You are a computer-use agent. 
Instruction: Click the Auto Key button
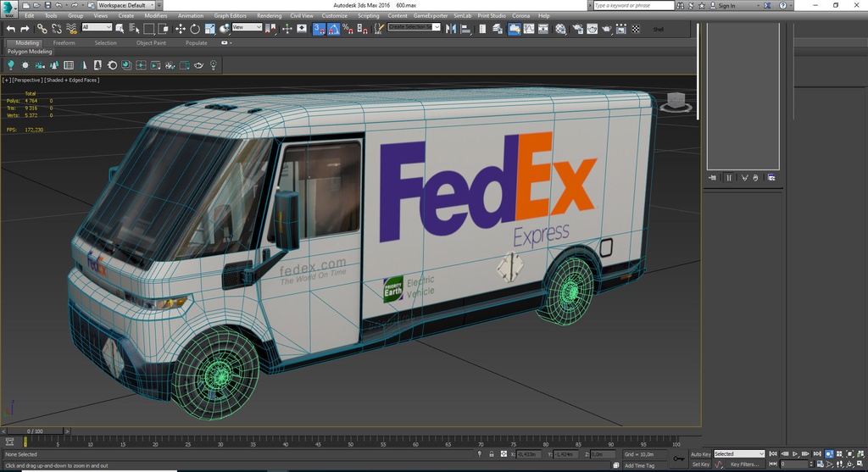pos(700,454)
